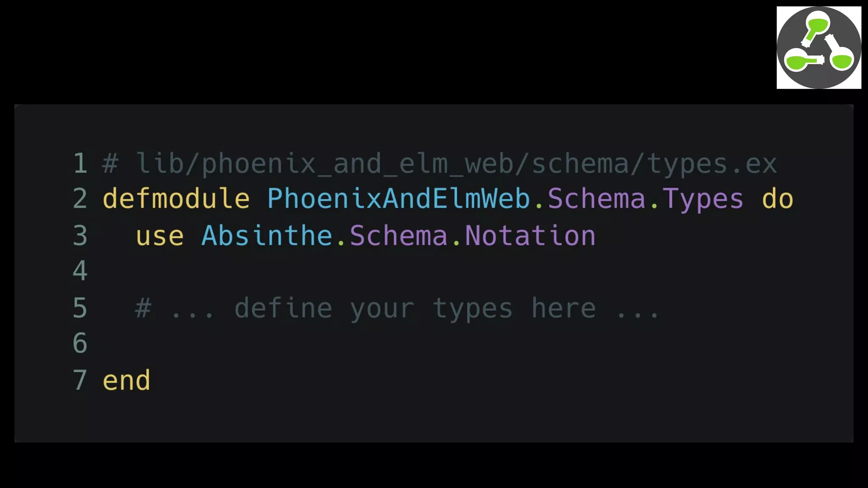Viewport: 868px width, 488px height.
Task: Click the use keyword on line 3
Action: point(160,236)
